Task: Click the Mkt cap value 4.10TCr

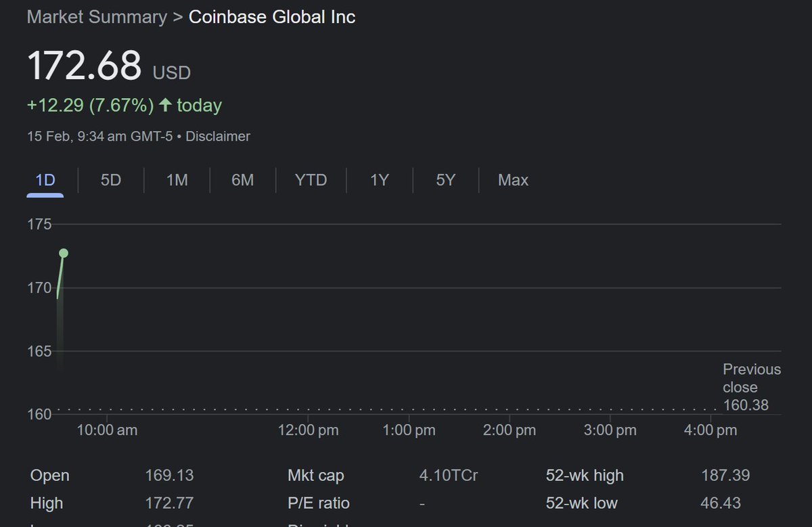Action: [x=449, y=476]
